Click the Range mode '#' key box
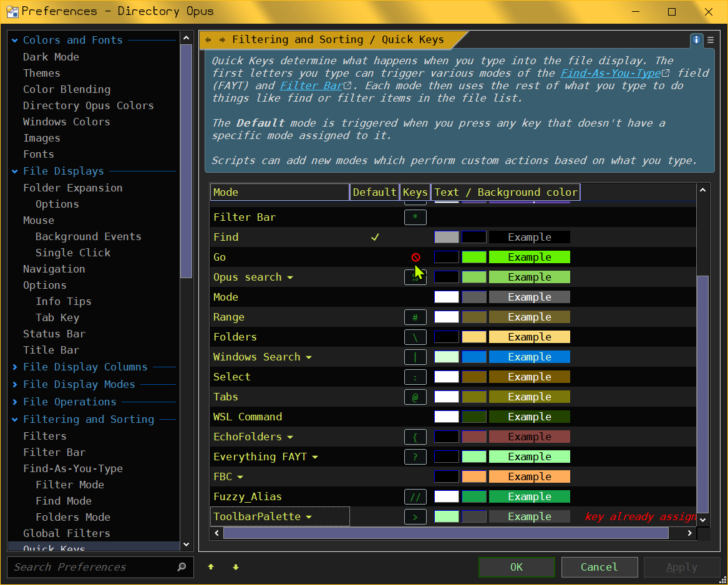Image resolution: width=728 pixels, height=585 pixels. tap(415, 317)
